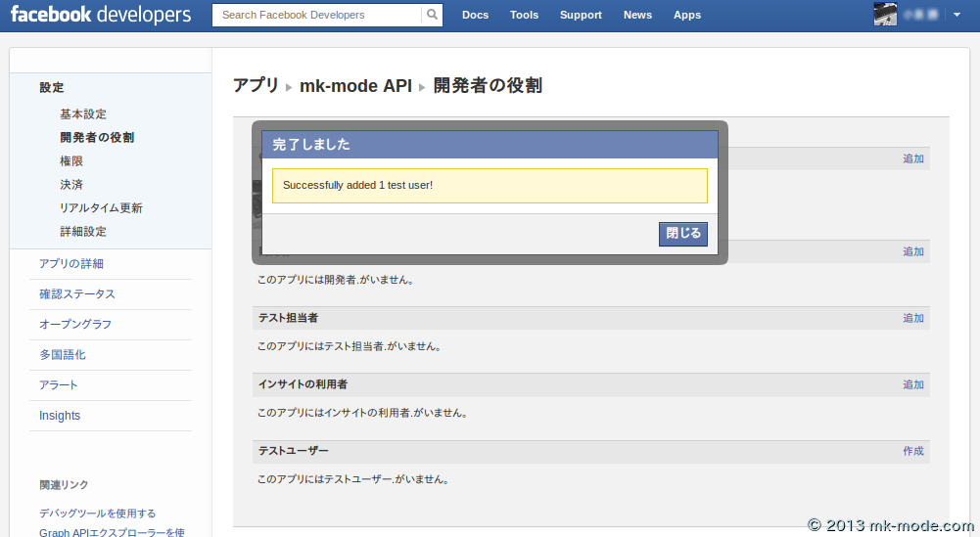Open the News section
This screenshot has width=980, height=537.
click(x=637, y=15)
